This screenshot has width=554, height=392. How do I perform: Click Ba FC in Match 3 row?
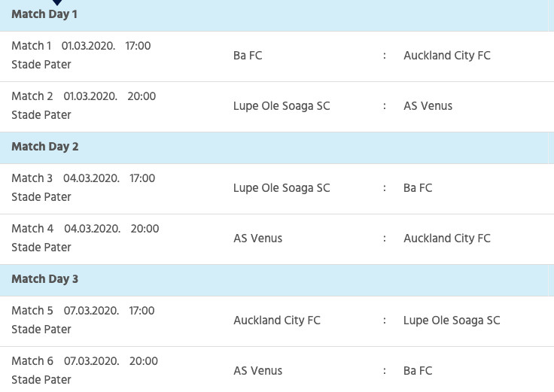pos(418,188)
